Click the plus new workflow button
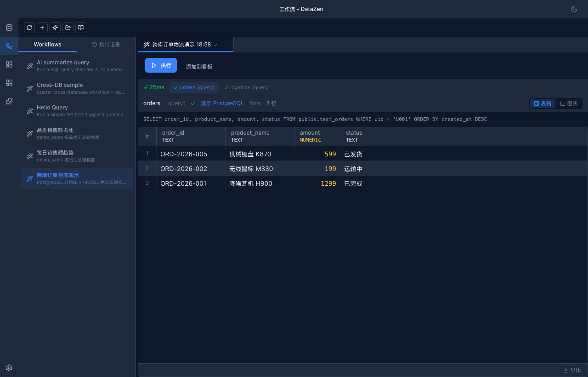 coord(42,28)
